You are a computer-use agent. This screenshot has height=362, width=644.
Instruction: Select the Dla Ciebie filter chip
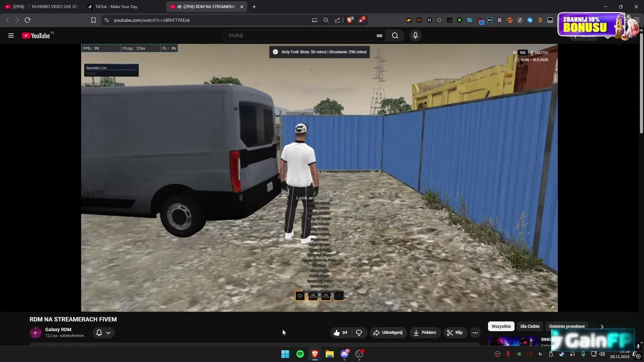530,326
